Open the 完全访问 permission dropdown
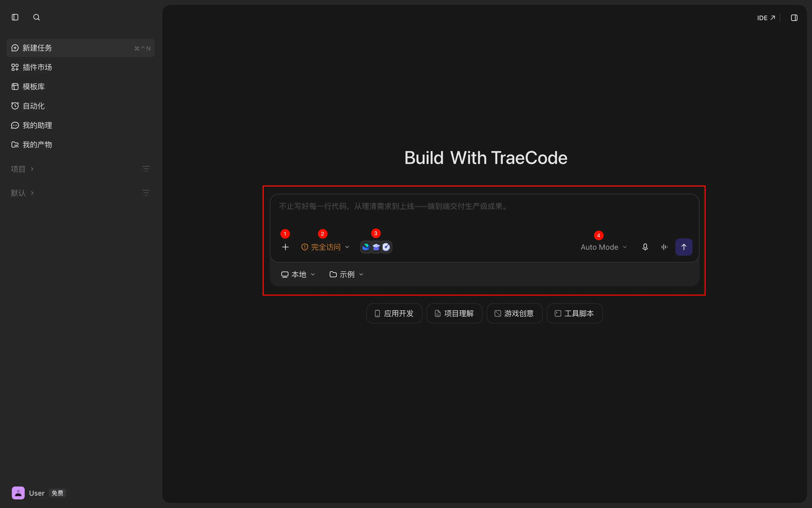This screenshot has width=812, height=508. 325,247
